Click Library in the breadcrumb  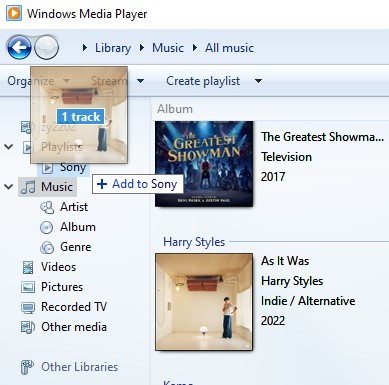pos(113,48)
